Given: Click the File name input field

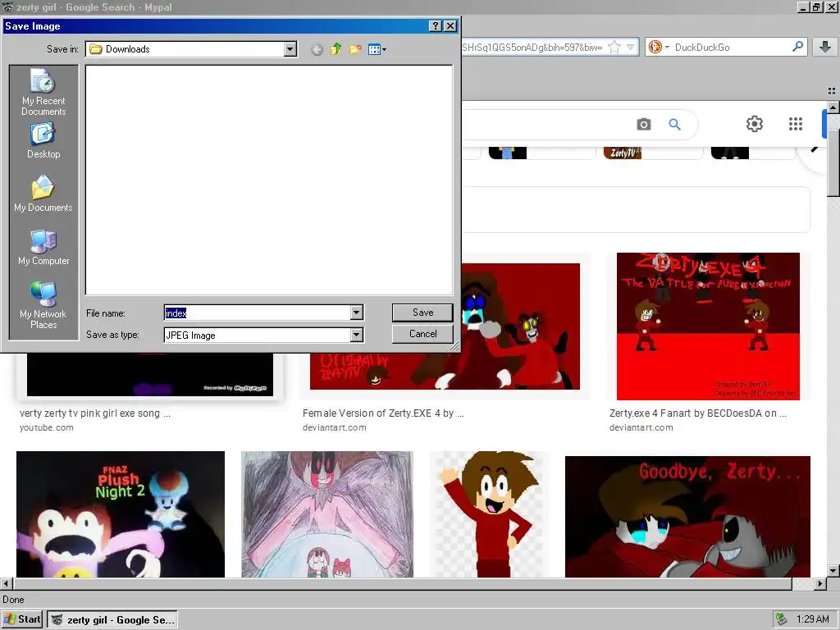Looking at the screenshot, I should coord(257,313).
